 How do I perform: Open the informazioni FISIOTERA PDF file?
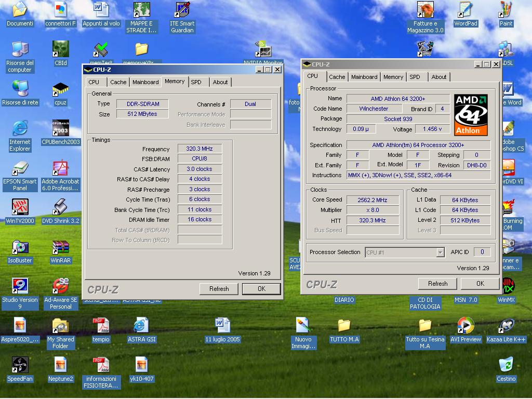point(101,365)
